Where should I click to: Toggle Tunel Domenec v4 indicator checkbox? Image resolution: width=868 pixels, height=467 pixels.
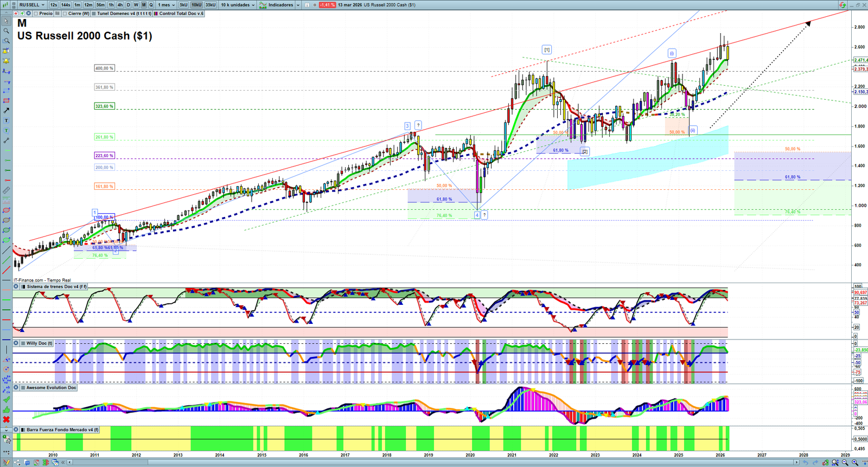pyautogui.click(x=94, y=14)
